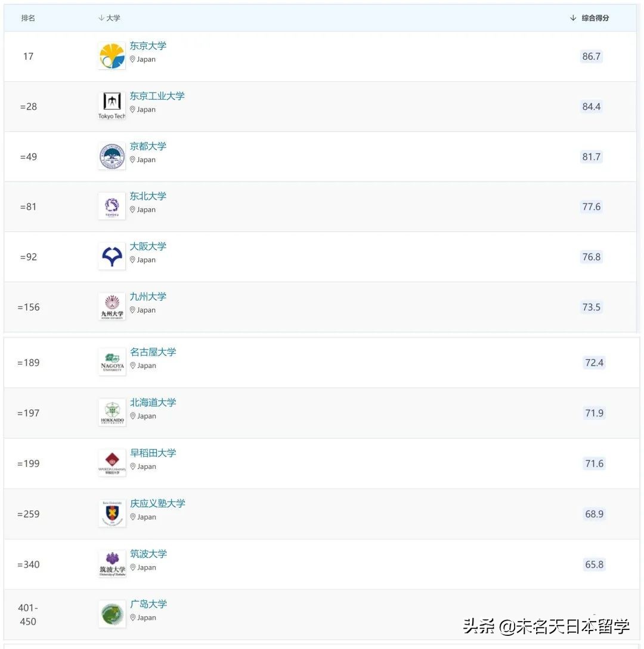The width and height of the screenshot is (644, 649).
Task: Open the 东京工业大学 university link
Action: (157, 95)
